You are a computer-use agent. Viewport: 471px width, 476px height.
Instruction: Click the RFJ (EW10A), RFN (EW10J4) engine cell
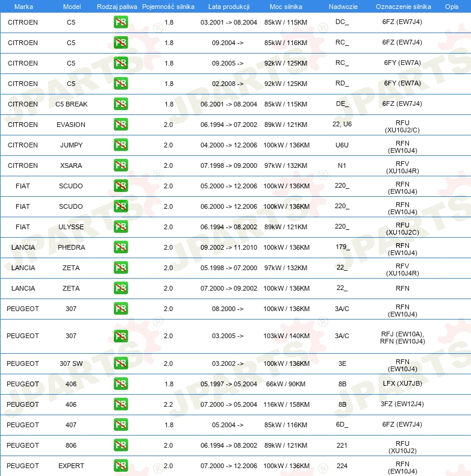(x=402, y=338)
